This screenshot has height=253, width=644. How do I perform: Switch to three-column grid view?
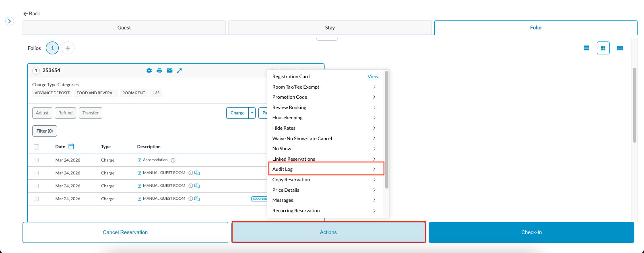620,48
